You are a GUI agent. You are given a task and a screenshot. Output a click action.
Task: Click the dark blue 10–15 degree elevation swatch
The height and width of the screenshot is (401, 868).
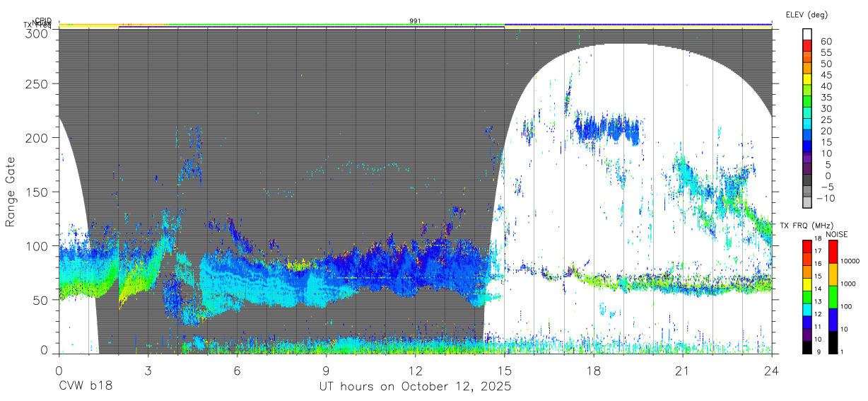click(x=808, y=146)
